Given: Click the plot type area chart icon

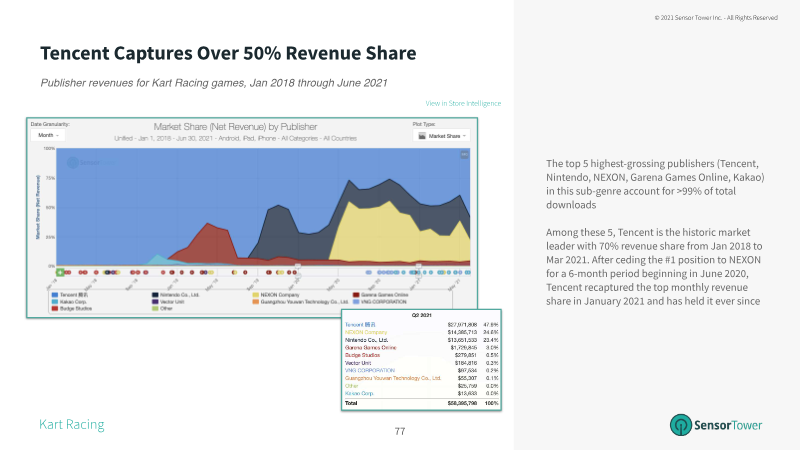Looking at the screenshot, I should pos(422,136).
